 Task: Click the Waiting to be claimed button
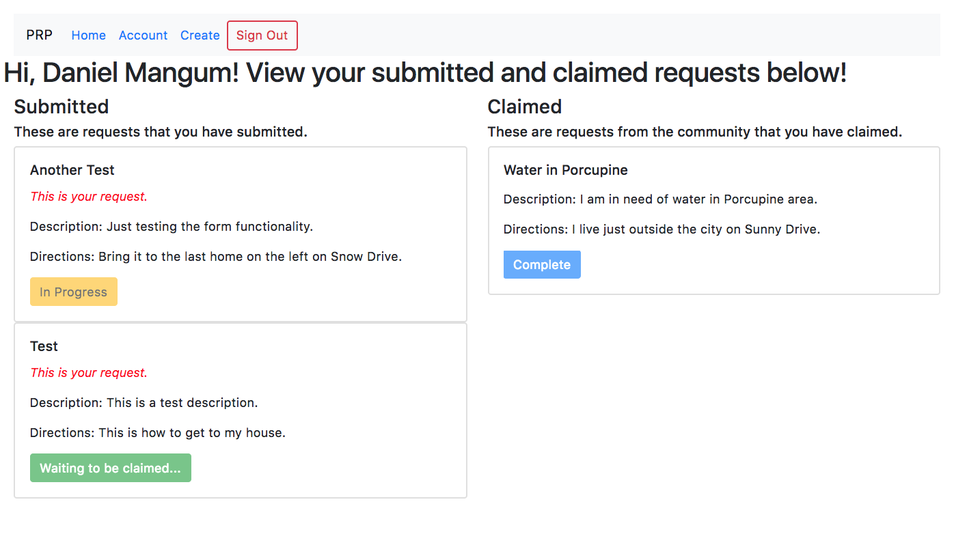click(x=110, y=468)
